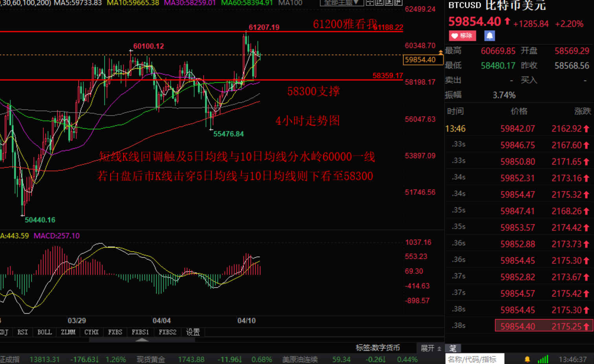Select the 笔 tick tab

(453, 348)
